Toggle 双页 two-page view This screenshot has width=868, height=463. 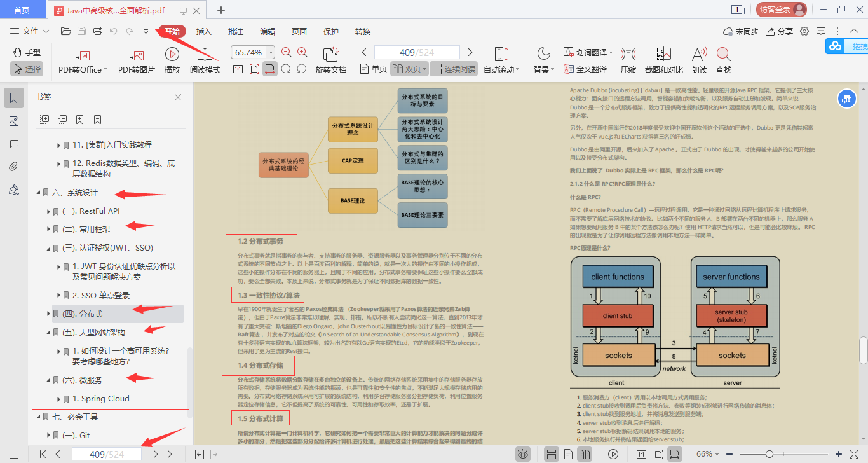point(408,69)
